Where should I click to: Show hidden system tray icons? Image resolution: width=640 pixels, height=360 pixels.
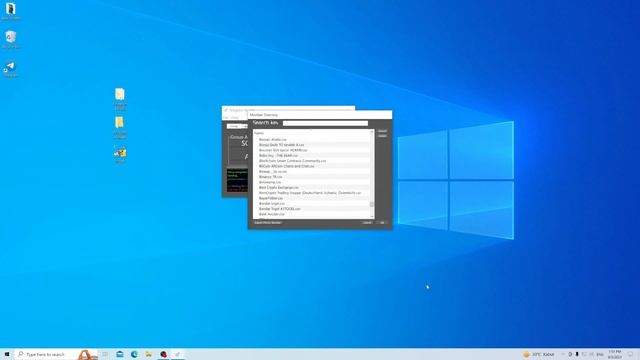coord(563,354)
